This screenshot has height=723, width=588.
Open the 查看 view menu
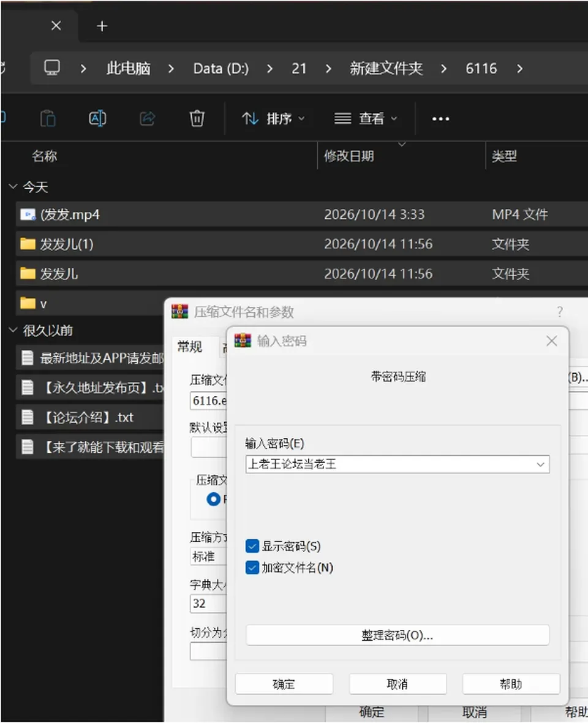(x=366, y=119)
